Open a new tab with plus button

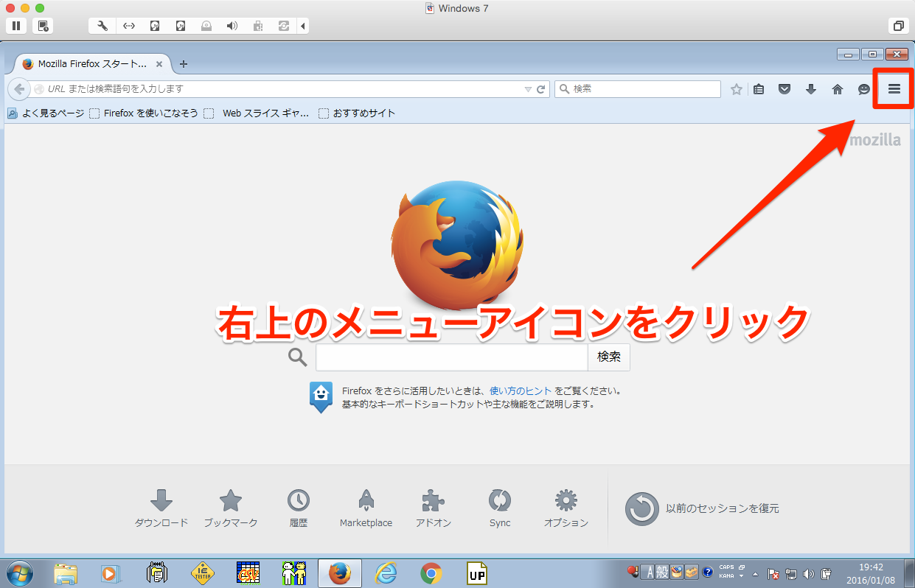[184, 63]
